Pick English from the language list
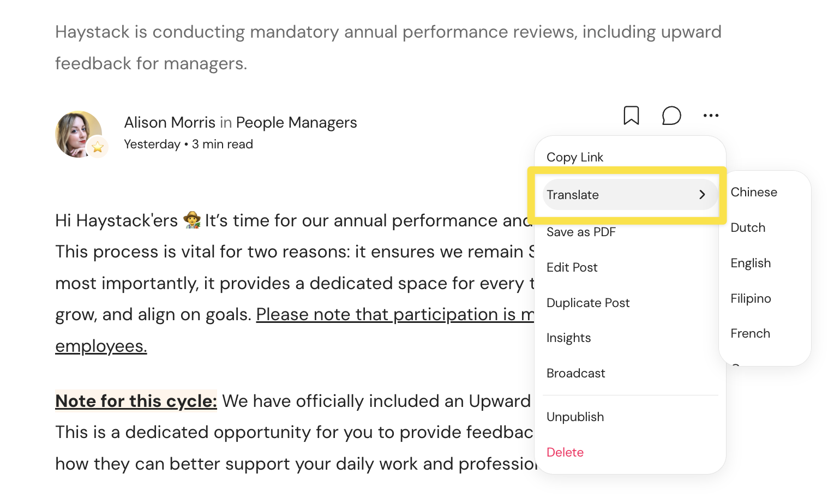 click(751, 263)
